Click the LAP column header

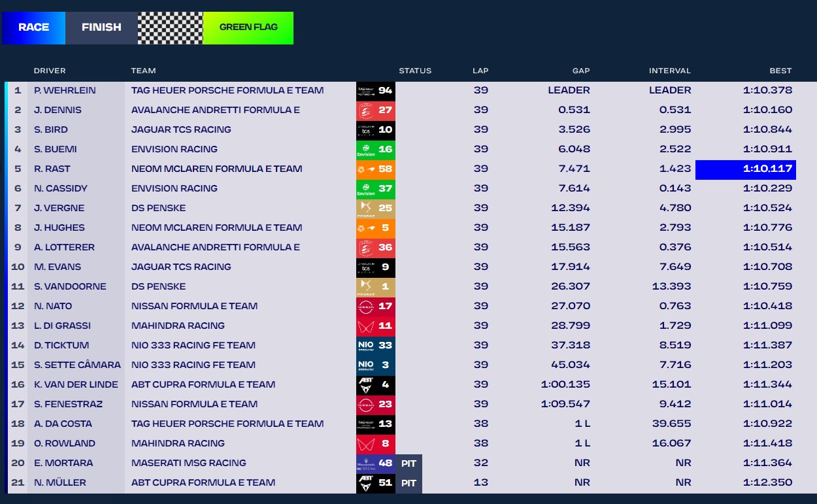(x=480, y=71)
